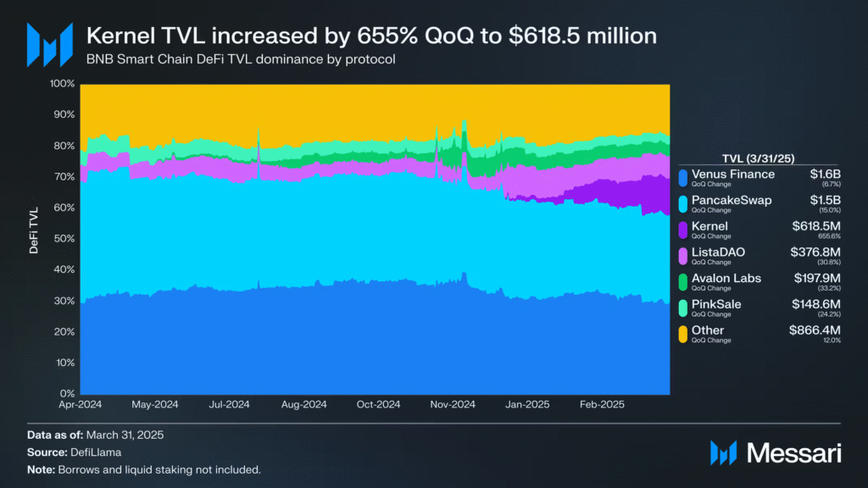Click the Avalon Labs green legend swatch

point(683,281)
